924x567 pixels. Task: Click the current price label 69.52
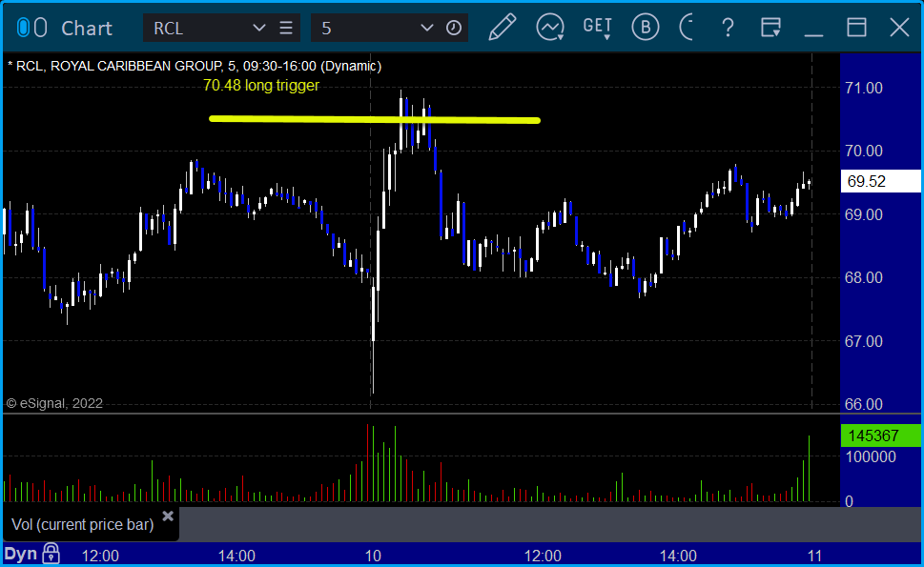click(880, 181)
